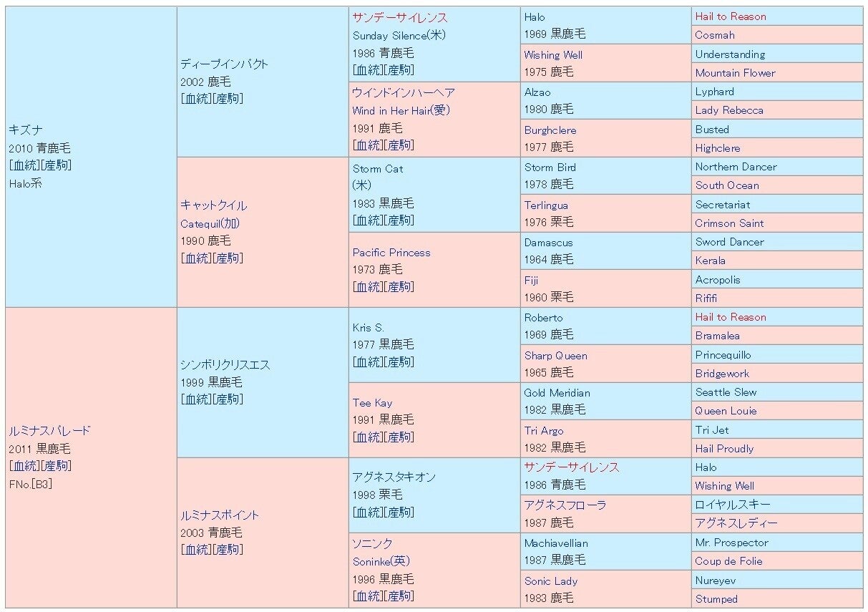Viewport: 868px width, 612px height.
Task: Select the Tri Argo link
Action: click(x=543, y=431)
